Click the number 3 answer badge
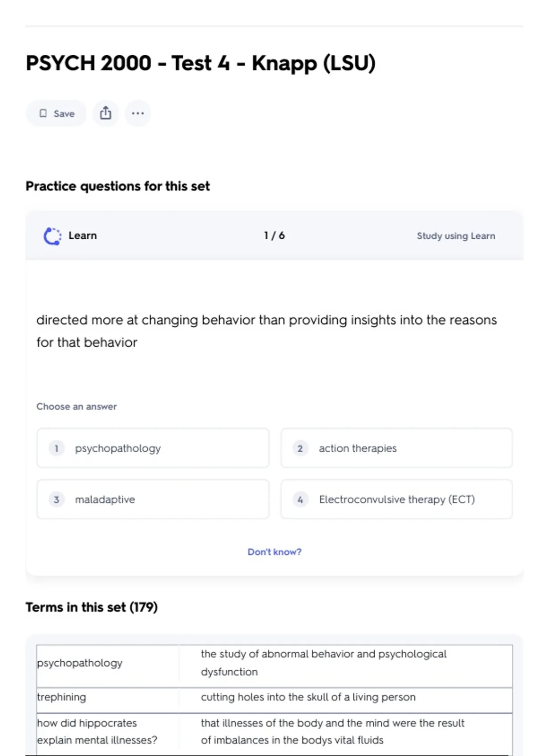The width and height of the screenshot is (534, 756). click(x=57, y=499)
